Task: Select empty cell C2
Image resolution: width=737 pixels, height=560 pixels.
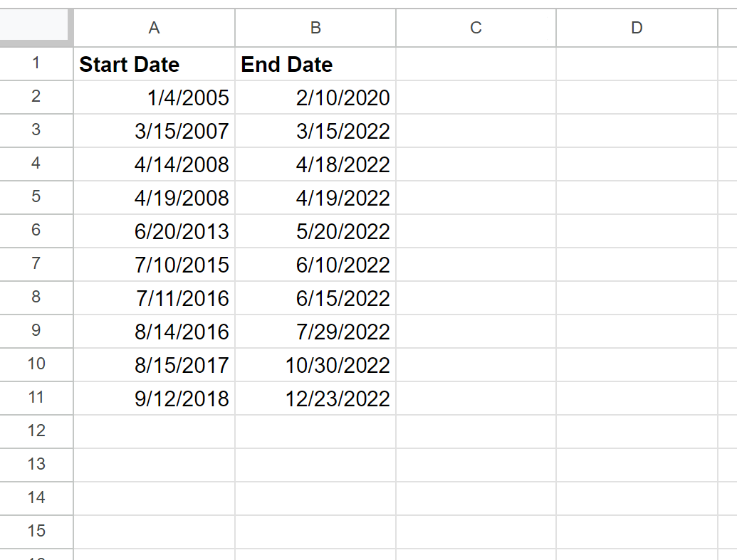Action: (476, 97)
